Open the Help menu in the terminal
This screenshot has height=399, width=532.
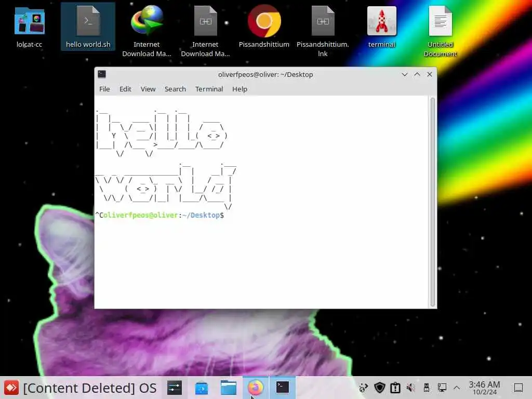(x=240, y=89)
